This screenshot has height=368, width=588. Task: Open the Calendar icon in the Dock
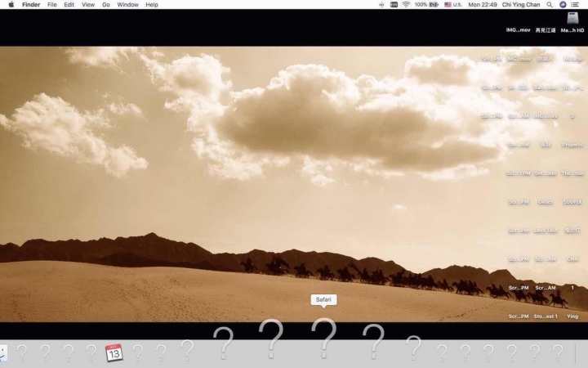click(x=114, y=352)
